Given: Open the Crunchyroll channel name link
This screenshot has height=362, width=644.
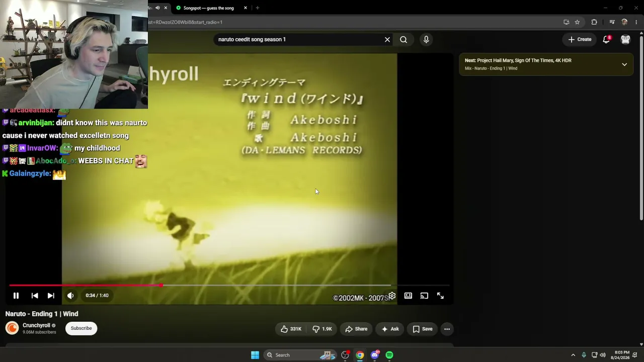Looking at the screenshot, I should 36,325.
